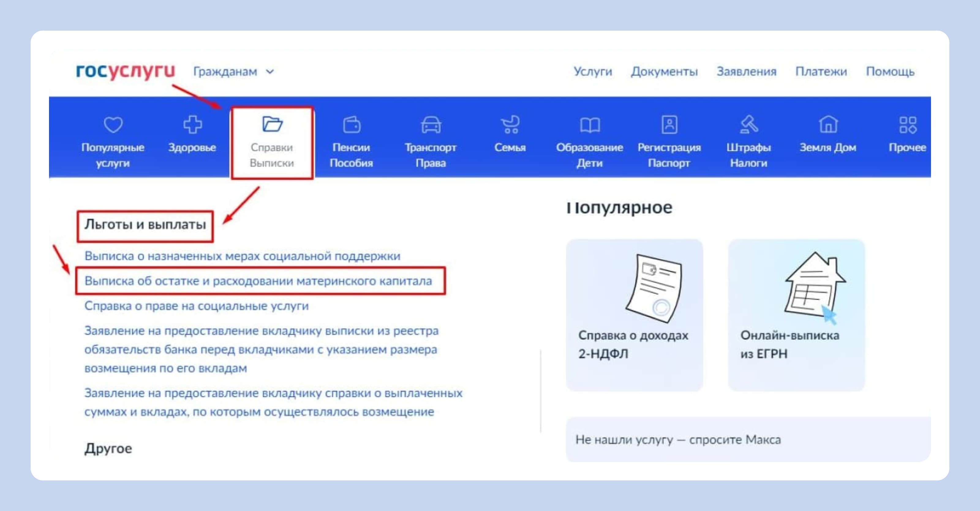Open the Платежи menu item
Viewport: 980px width, 511px height.
(821, 72)
